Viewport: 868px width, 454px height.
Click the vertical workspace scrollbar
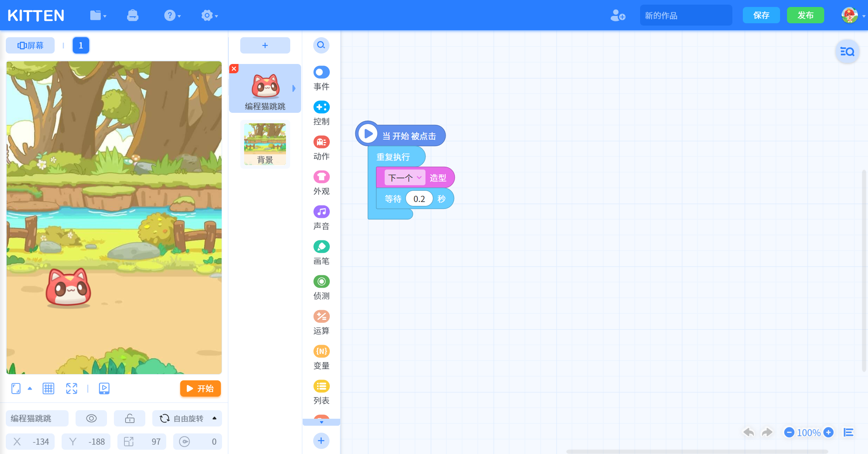pos(864,271)
